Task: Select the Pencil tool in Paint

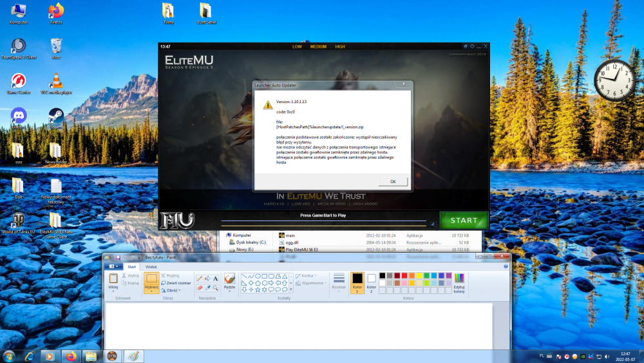Action: point(200,279)
